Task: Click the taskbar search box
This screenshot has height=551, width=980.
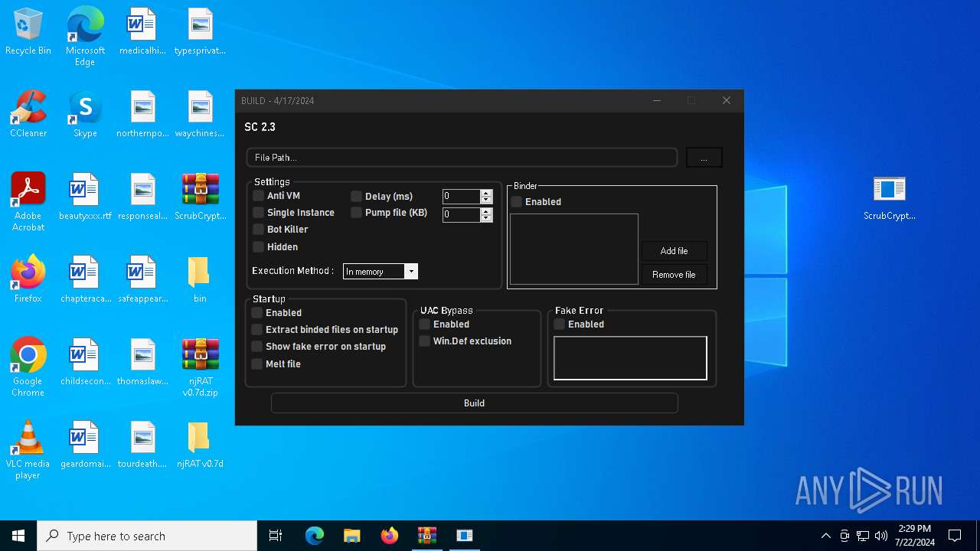Action: tap(147, 536)
